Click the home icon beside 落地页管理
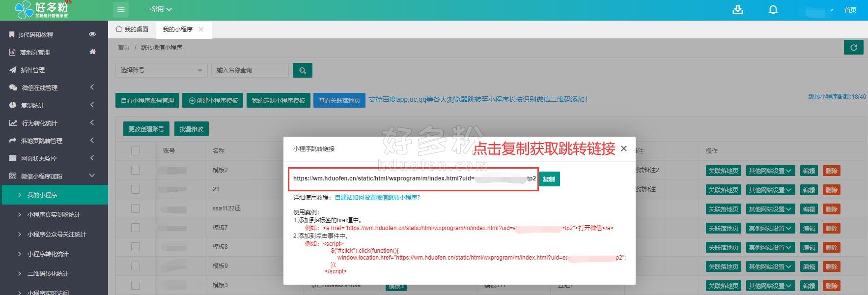The width and height of the screenshot is (868, 295). tap(92, 52)
